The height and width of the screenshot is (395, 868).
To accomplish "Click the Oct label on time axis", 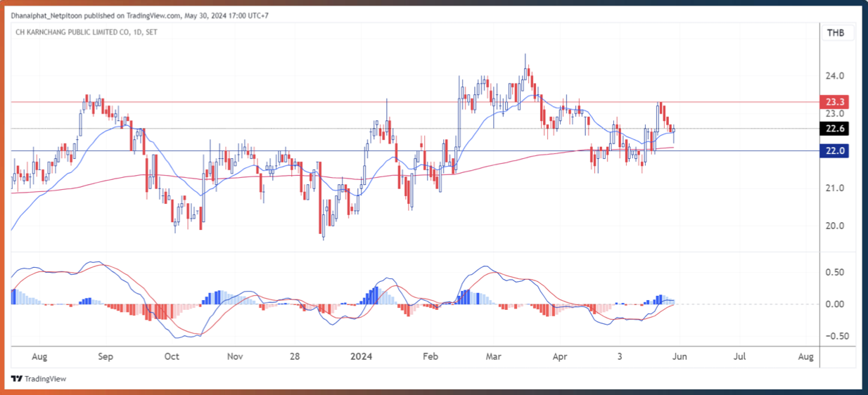I will point(172,357).
